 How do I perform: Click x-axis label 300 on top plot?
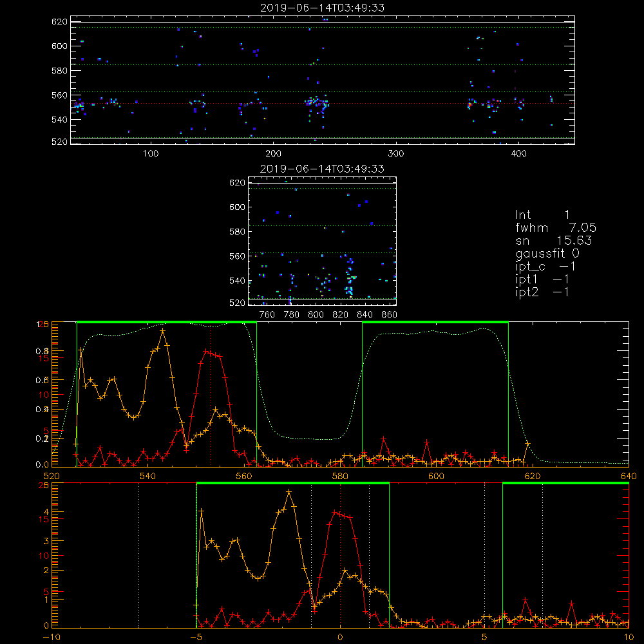(396, 154)
